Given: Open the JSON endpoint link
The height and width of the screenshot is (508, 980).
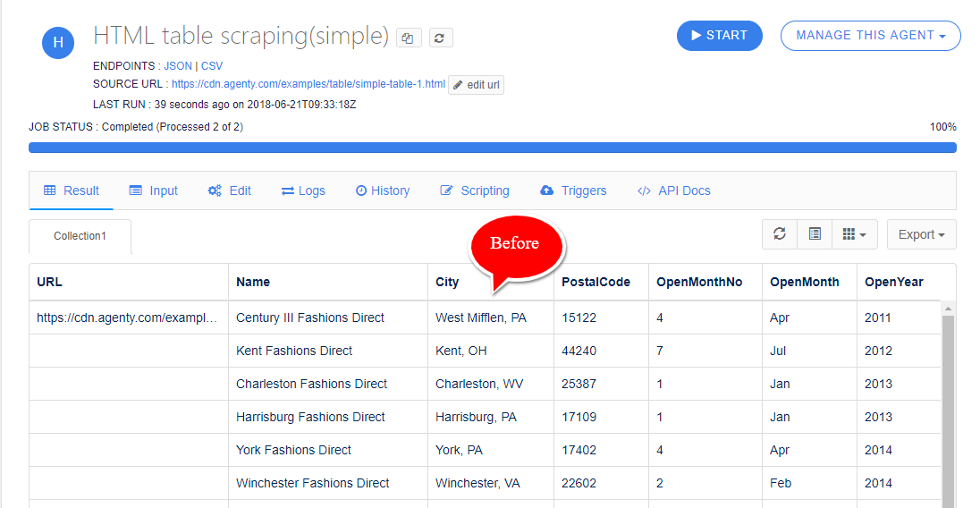Looking at the screenshot, I should 179,66.
